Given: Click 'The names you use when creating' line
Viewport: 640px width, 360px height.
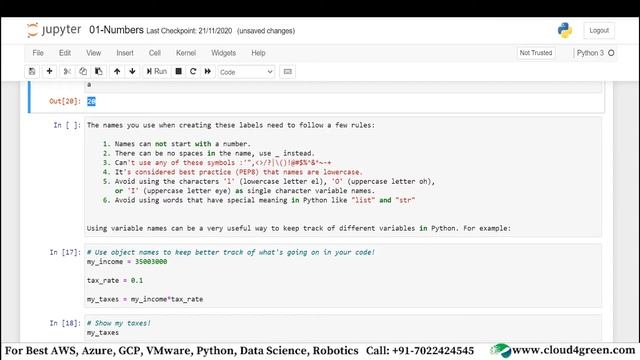Looking at the screenshot, I should tap(231, 125).
